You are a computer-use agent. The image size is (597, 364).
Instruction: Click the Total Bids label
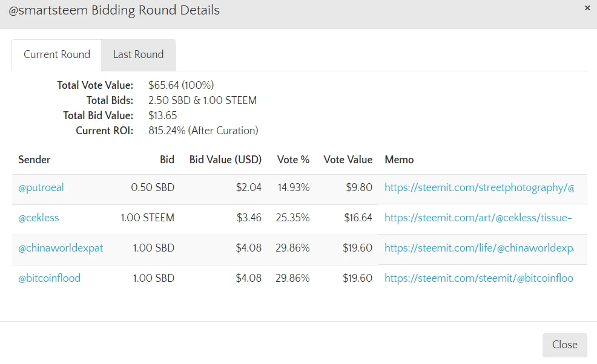[110, 100]
